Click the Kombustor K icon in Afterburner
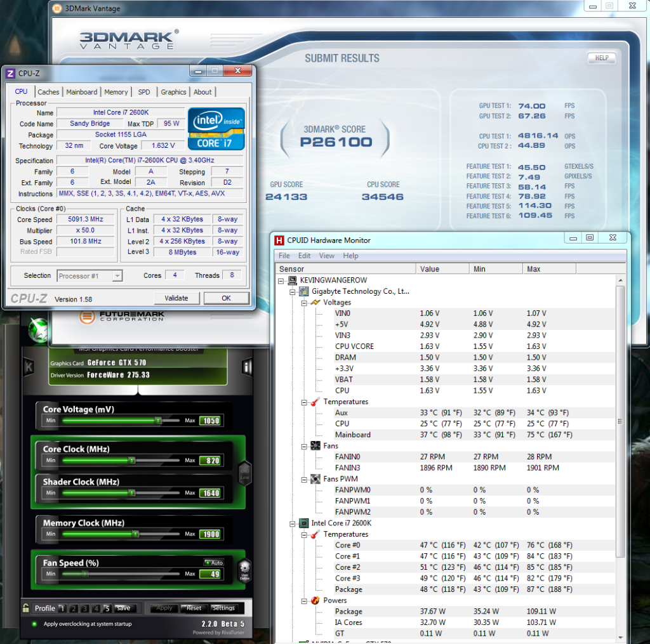 [x=29, y=367]
